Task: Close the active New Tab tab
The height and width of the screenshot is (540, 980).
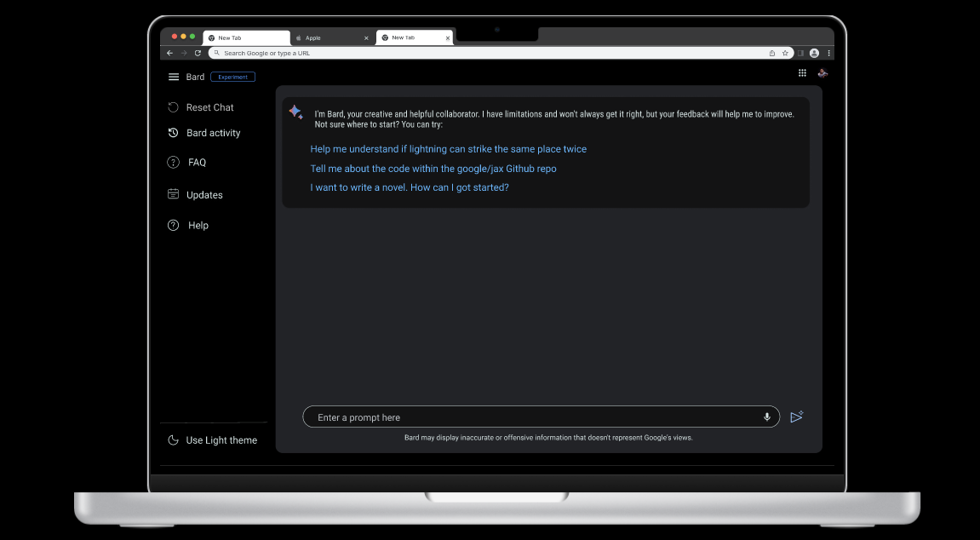Action: [448, 38]
